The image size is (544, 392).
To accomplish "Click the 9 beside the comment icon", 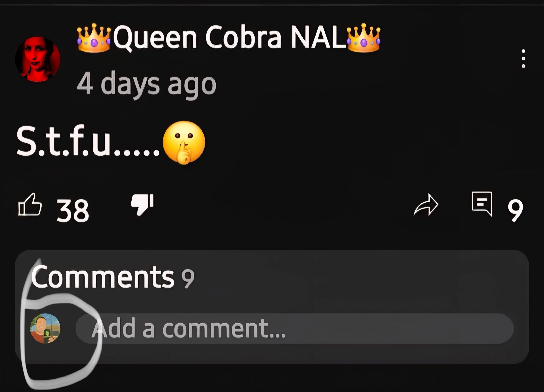I will (x=515, y=210).
